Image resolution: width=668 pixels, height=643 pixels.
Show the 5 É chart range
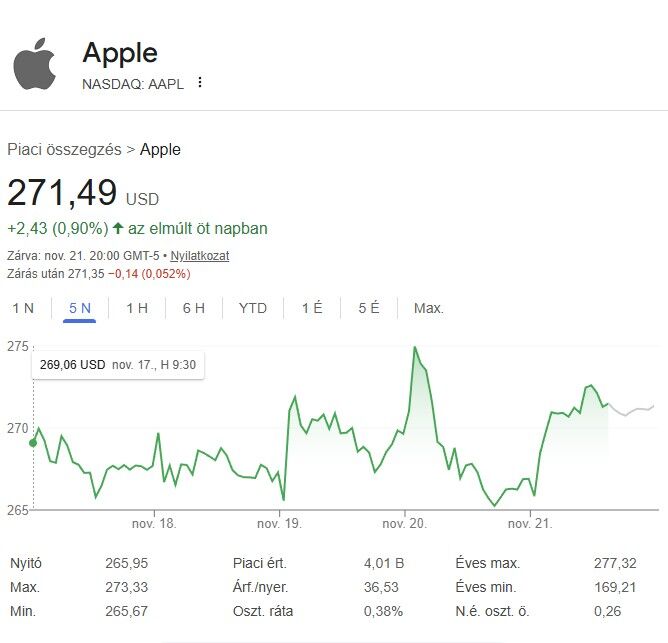pyautogui.click(x=369, y=308)
